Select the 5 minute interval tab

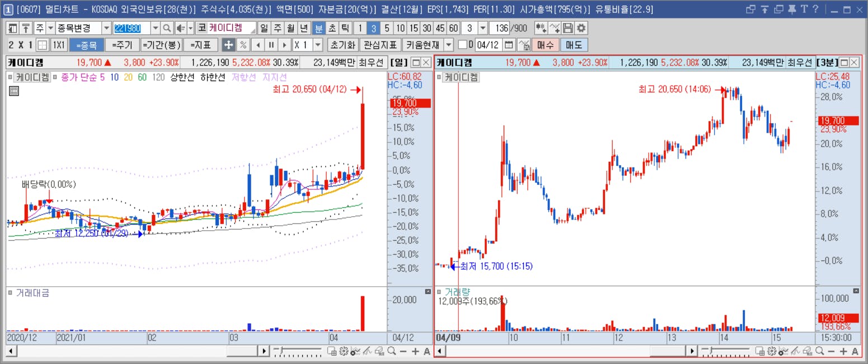(x=387, y=28)
